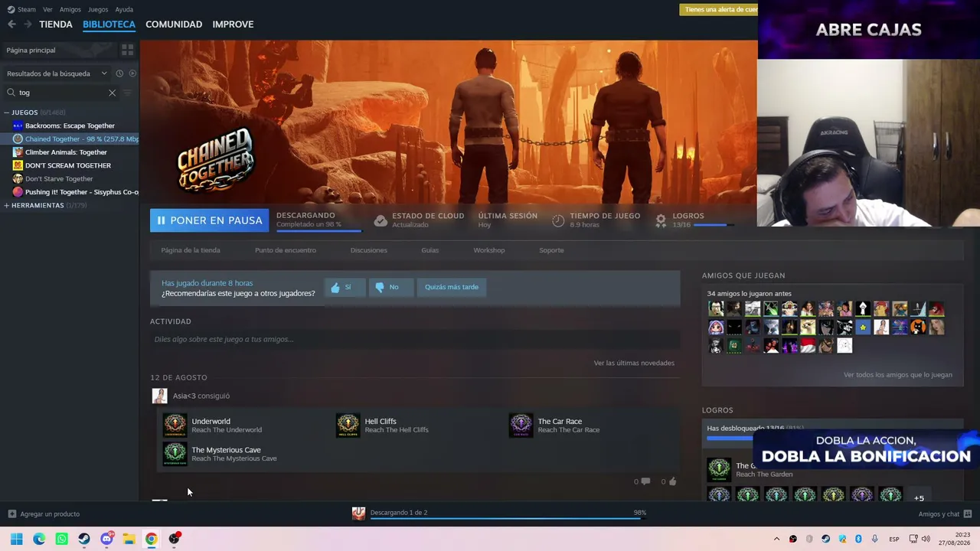Viewport: 980px width, 551px height.
Task: Open The Car Race achievement icon
Action: pyautogui.click(x=521, y=425)
